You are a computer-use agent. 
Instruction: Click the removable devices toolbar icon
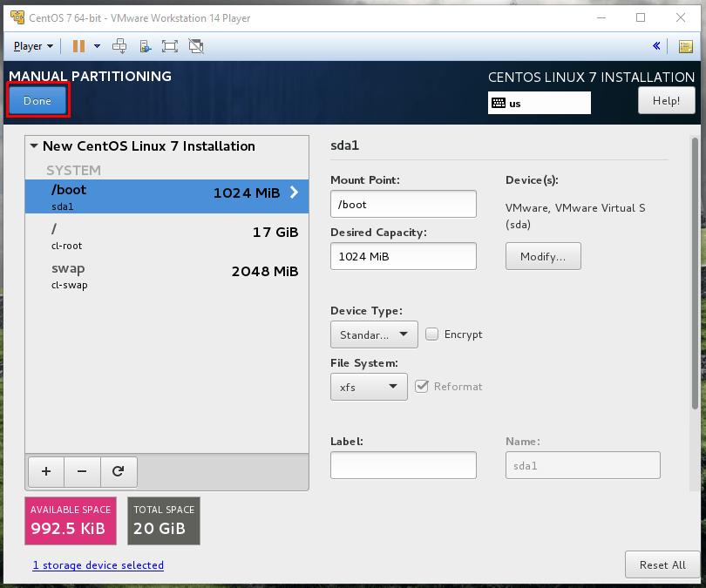(x=145, y=46)
